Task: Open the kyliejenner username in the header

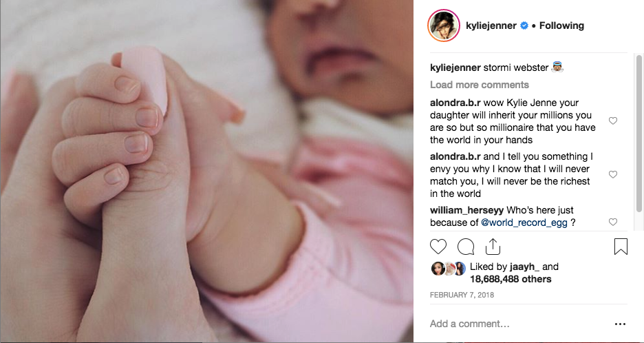Action: pyautogui.click(x=491, y=25)
